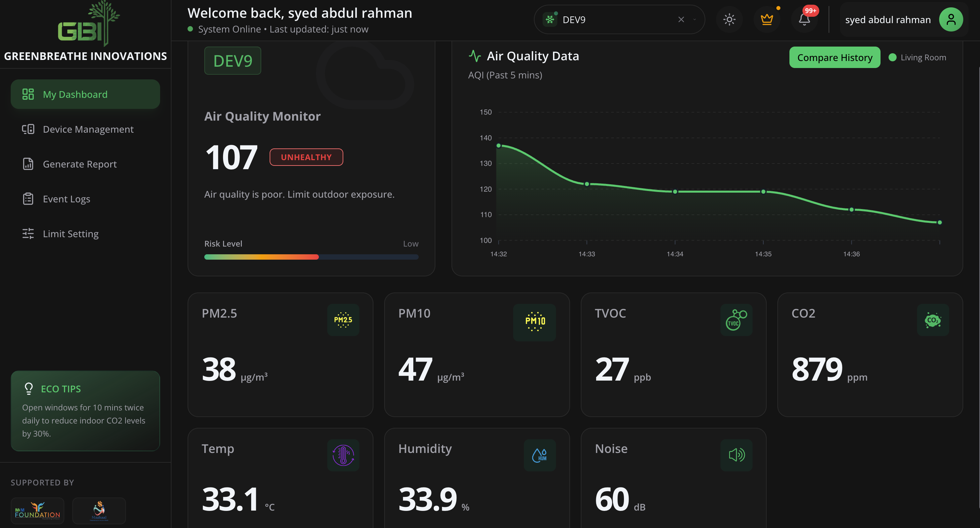Click the CO2 sensor icon

[x=933, y=320]
